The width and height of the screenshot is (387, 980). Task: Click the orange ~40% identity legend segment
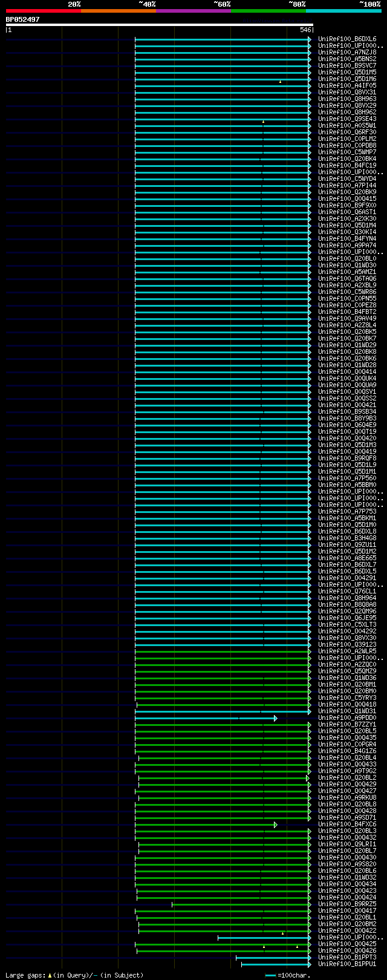pos(119,11)
